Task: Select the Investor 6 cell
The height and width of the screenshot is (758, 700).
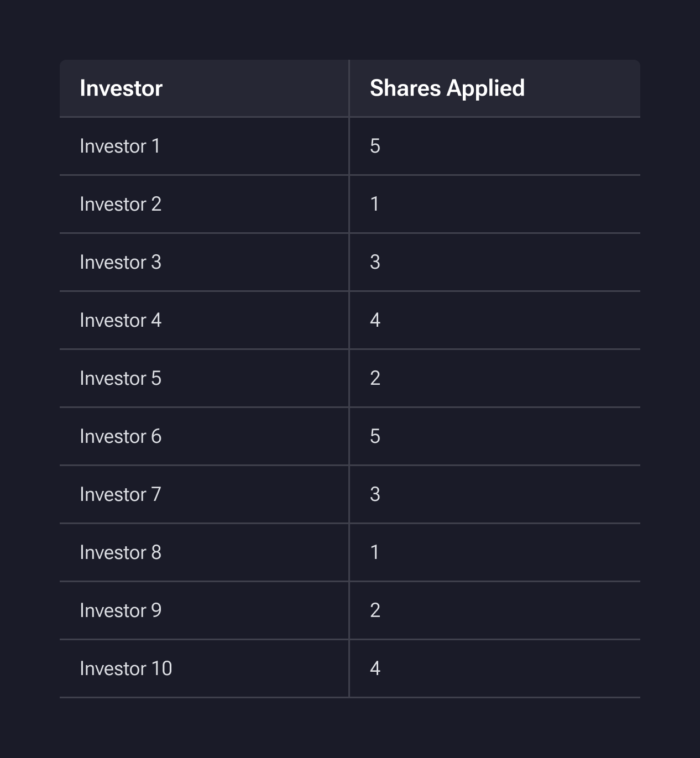Action: click(121, 436)
